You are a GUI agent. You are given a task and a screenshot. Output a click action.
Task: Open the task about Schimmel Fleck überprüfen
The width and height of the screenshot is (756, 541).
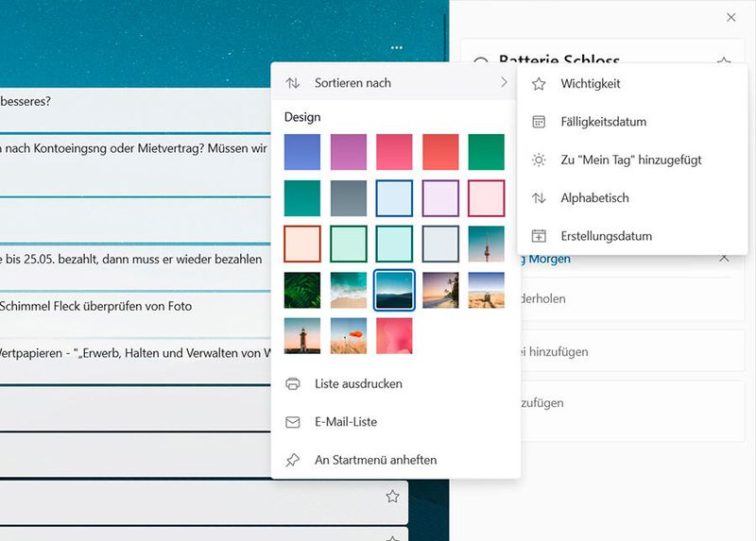coord(135,313)
